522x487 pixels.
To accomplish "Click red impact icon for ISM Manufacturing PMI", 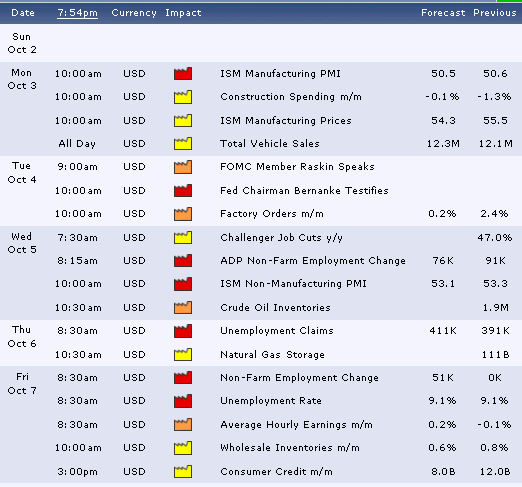I will (x=183, y=74).
